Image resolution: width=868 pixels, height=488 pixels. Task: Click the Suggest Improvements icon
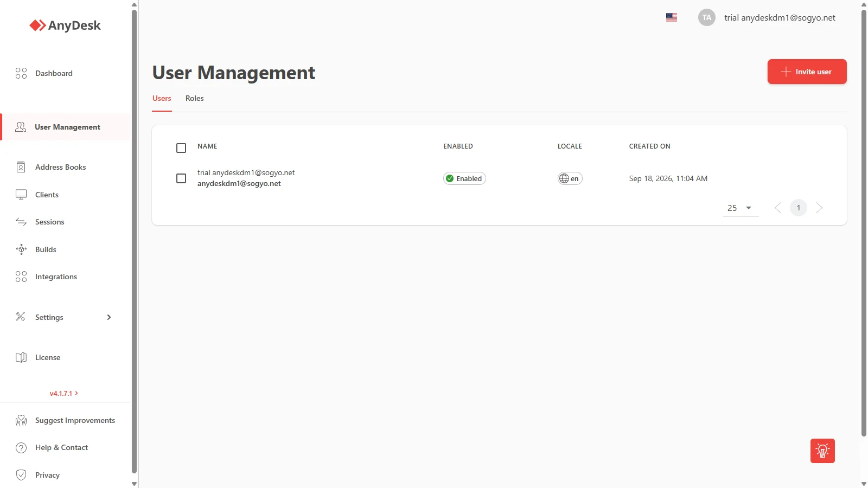pyautogui.click(x=21, y=420)
